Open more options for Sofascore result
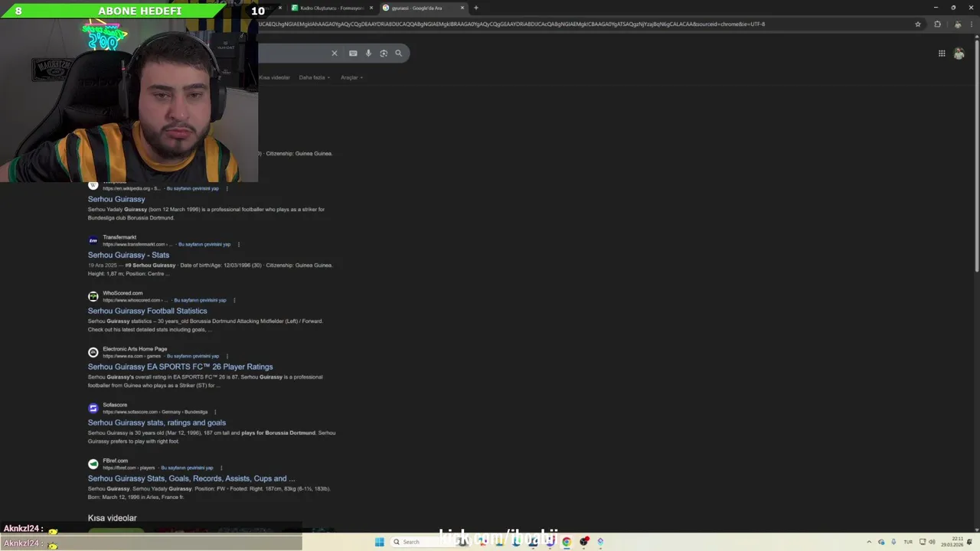The image size is (980, 551). [215, 412]
